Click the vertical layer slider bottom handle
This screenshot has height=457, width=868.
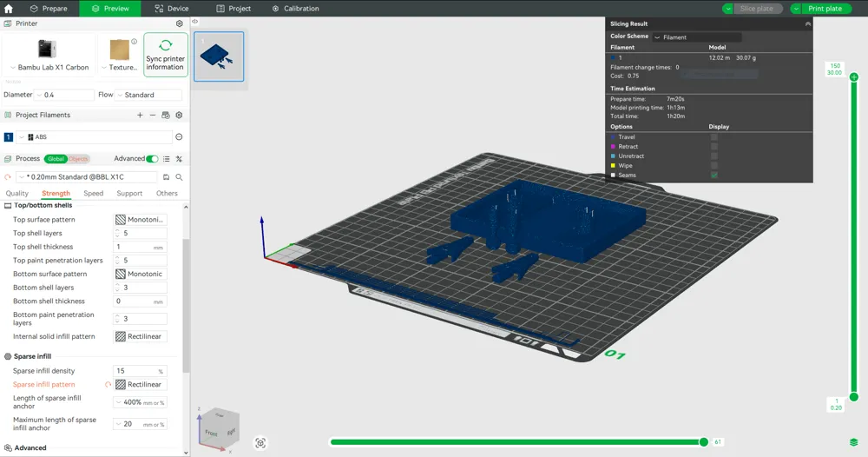tap(853, 397)
